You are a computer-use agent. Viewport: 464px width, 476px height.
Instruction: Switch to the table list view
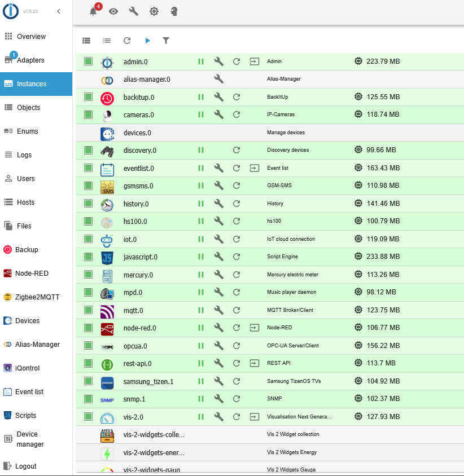(86, 41)
